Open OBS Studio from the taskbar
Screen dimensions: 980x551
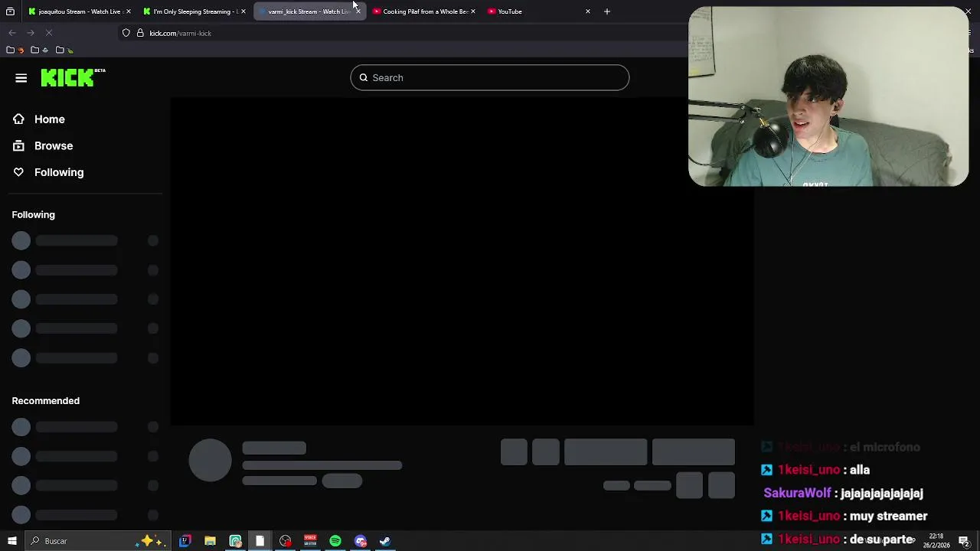(286, 541)
